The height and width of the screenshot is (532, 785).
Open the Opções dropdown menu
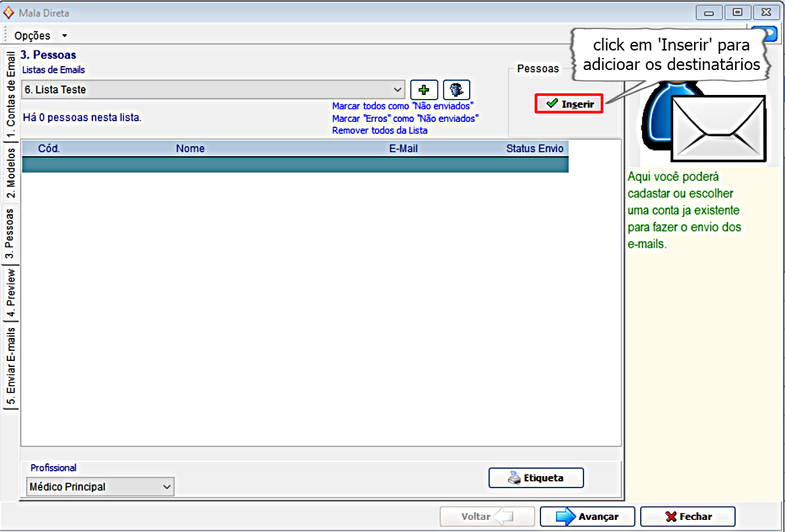coord(40,36)
